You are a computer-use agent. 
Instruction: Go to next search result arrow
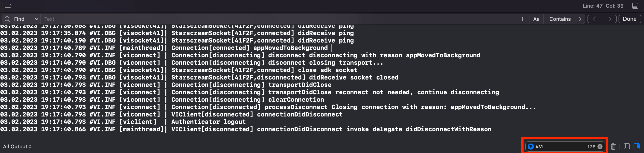point(609,19)
